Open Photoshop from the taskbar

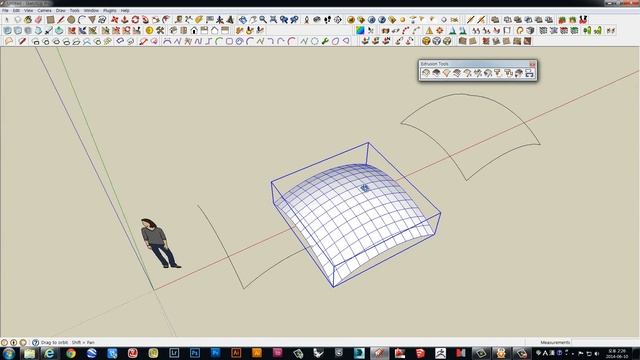coord(195,353)
